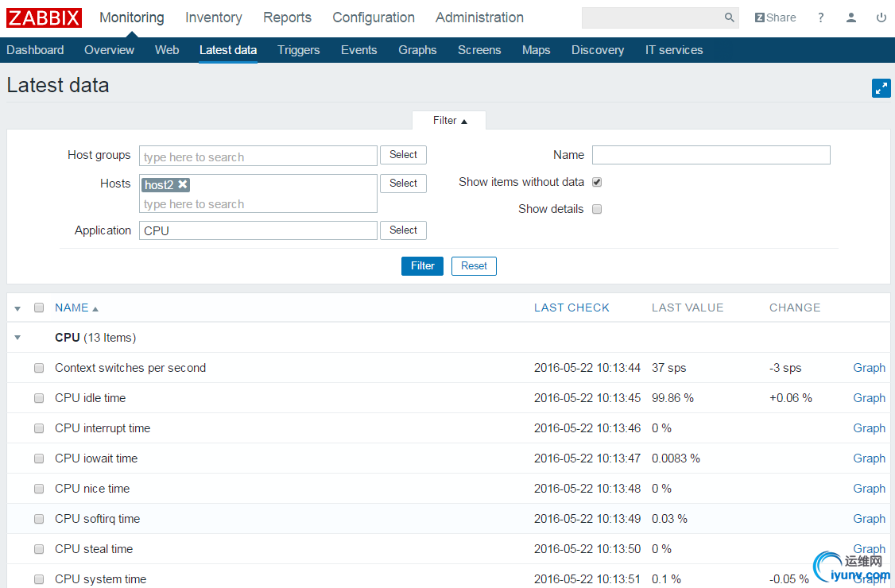Go to Dashboard submenu

35,50
